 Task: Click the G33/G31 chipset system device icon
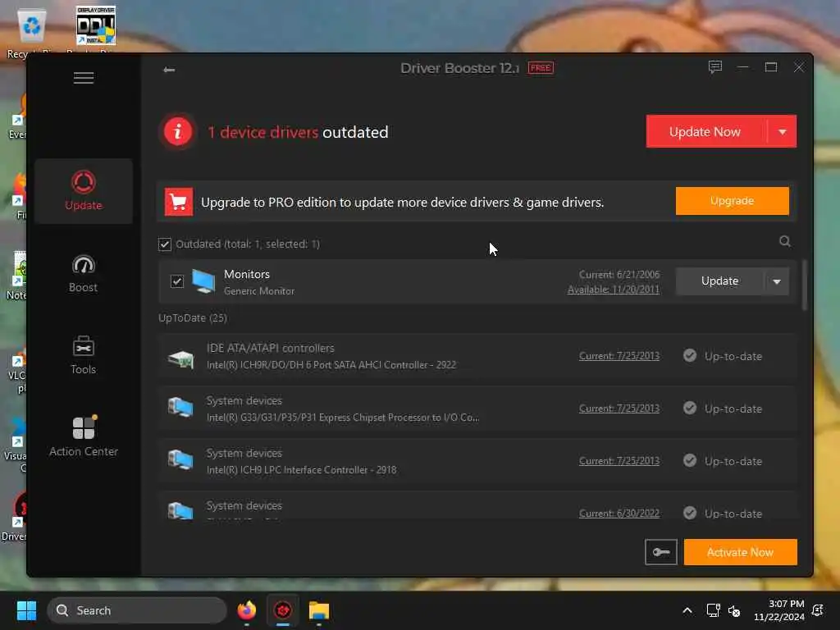[180, 408]
